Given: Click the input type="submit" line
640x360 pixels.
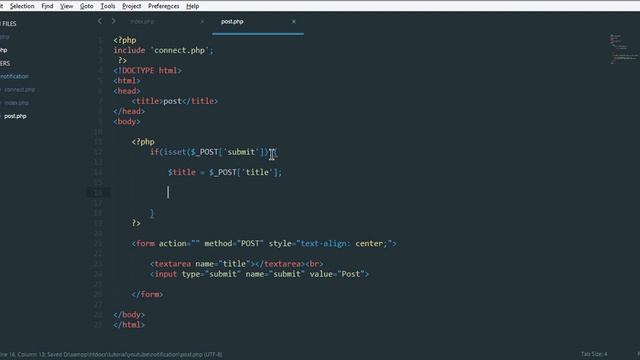Looking at the screenshot, I should (x=259, y=274).
